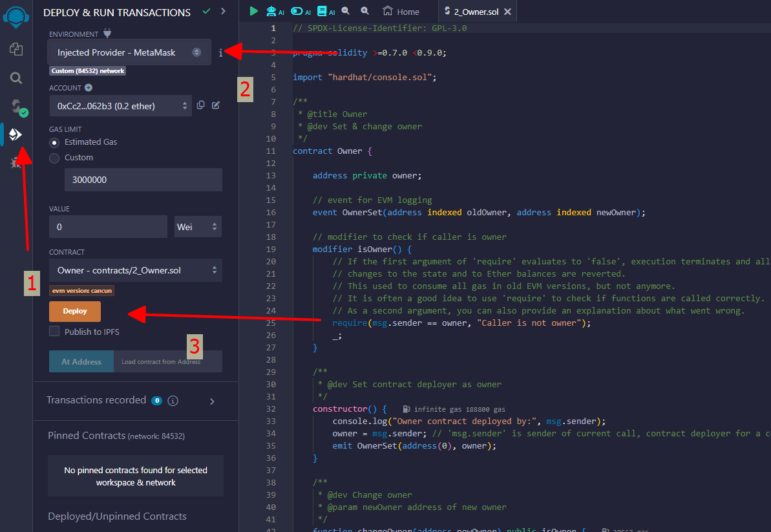Screen dimensions: 771x532
Task: Open Solidity compiler sidebar icon
Action: pos(19,107)
